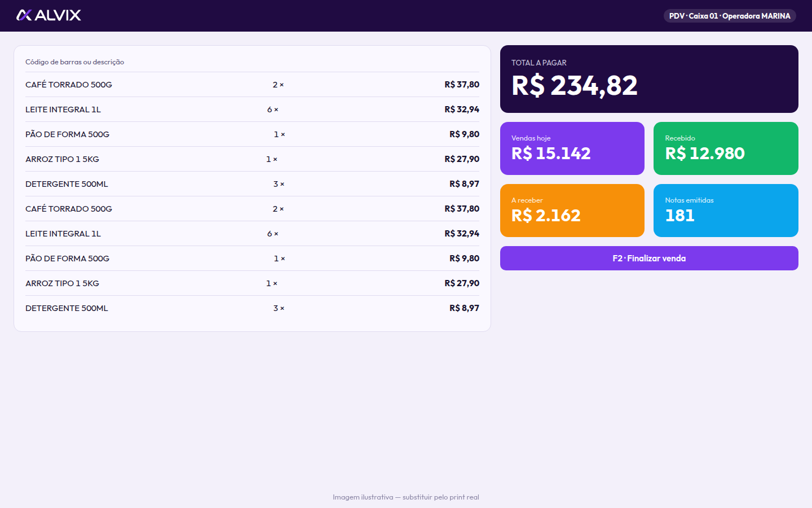
Task: Open the blue Notas emitidas card
Action: [726, 211]
